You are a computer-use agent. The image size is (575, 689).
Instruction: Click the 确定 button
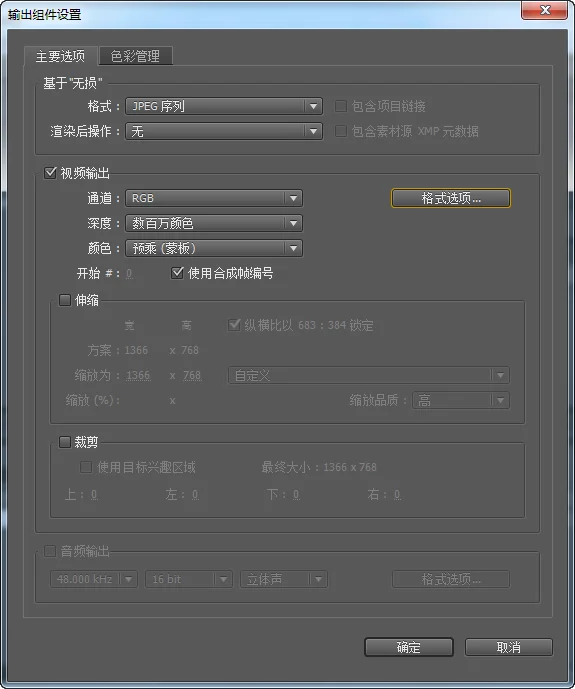[x=409, y=647]
